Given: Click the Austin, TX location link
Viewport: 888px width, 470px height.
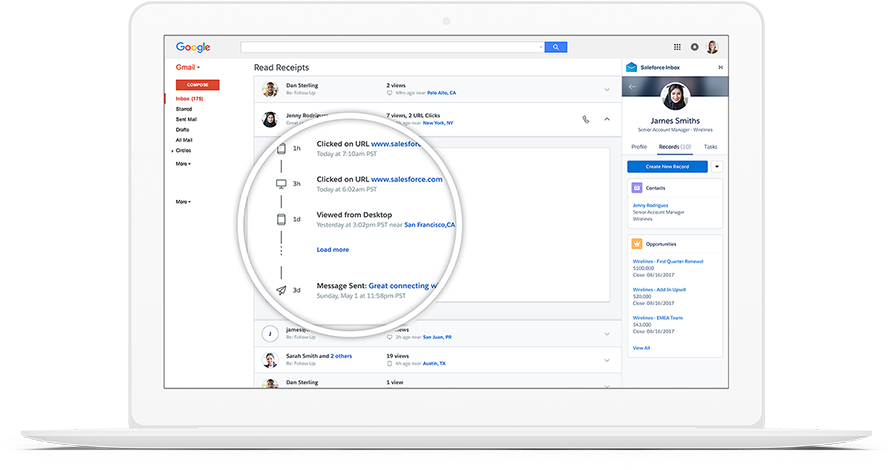Looking at the screenshot, I should (x=434, y=364).
